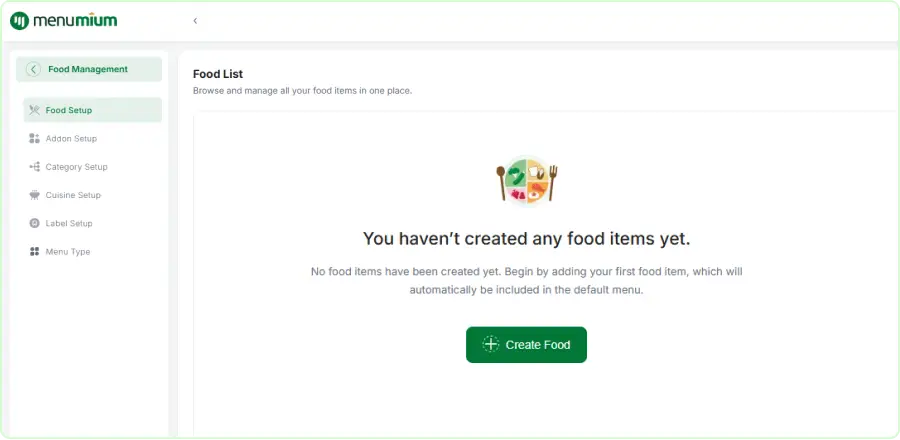Open Menu Type from the sidebar
The width and height of the screenshot is (900, 440).
pyautogui.click(x=92, y=251)
